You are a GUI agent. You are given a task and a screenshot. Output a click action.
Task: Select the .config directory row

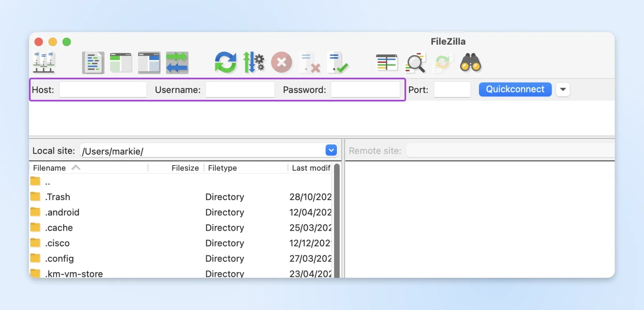181,258
